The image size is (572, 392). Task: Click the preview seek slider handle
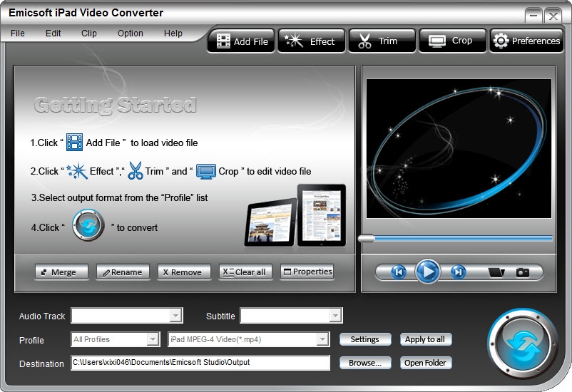coord(367,239)
